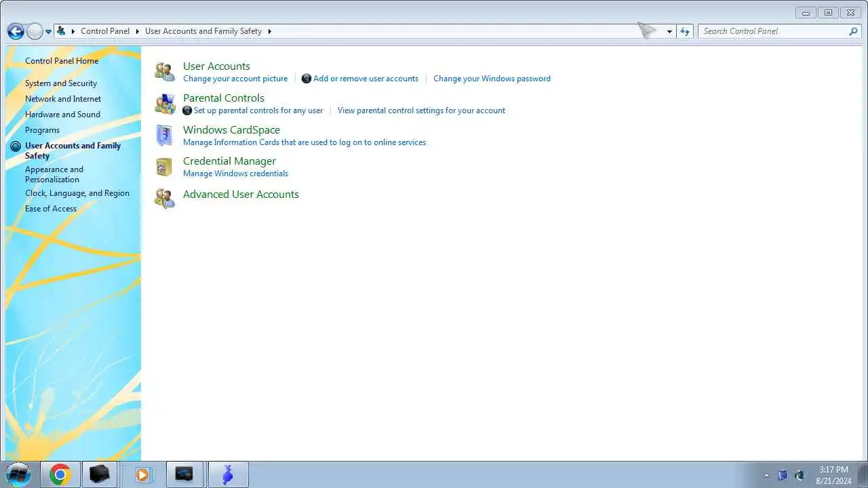This screenshot has height=488, width=868.
Task: Click the Windows CardSpace icon
Action: [165, 136]
